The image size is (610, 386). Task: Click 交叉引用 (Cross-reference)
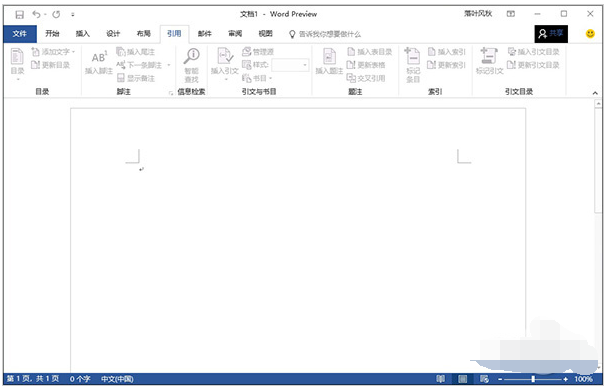(x=366, y=78)
